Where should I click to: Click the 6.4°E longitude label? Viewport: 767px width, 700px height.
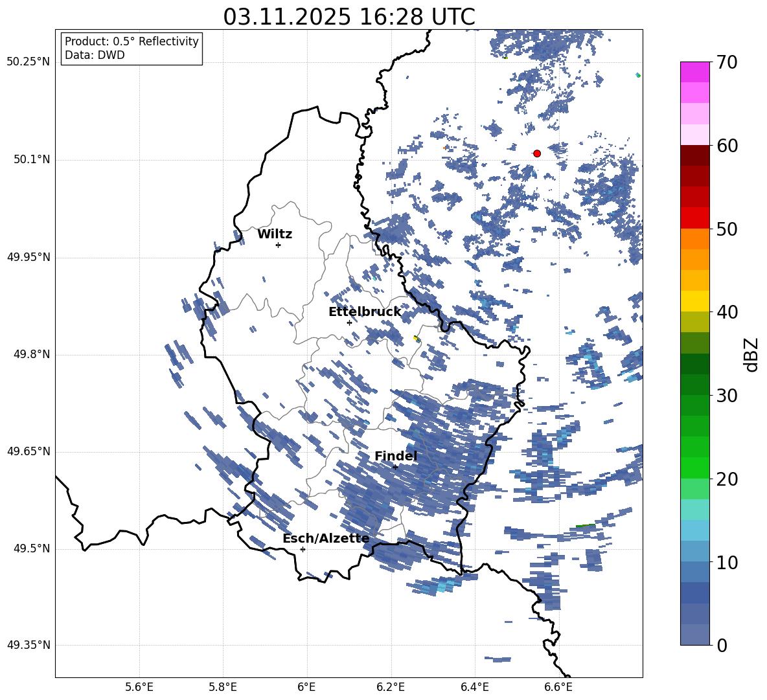(x=474, y=687)
